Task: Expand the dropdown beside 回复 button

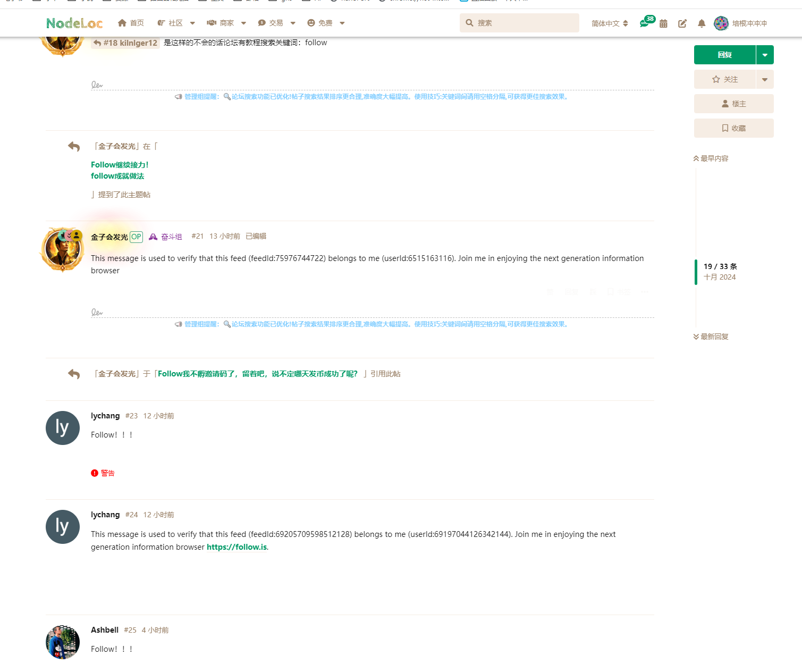Action: click(x=765, y=55)
